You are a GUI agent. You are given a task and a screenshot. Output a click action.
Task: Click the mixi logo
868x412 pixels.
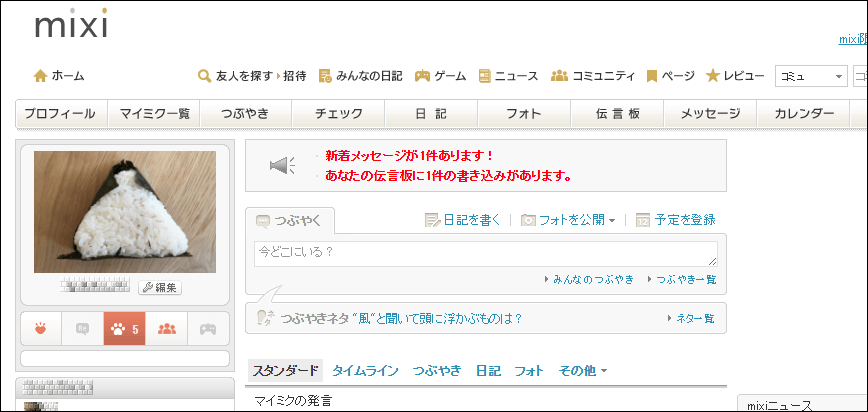click(x=71, y=24)
